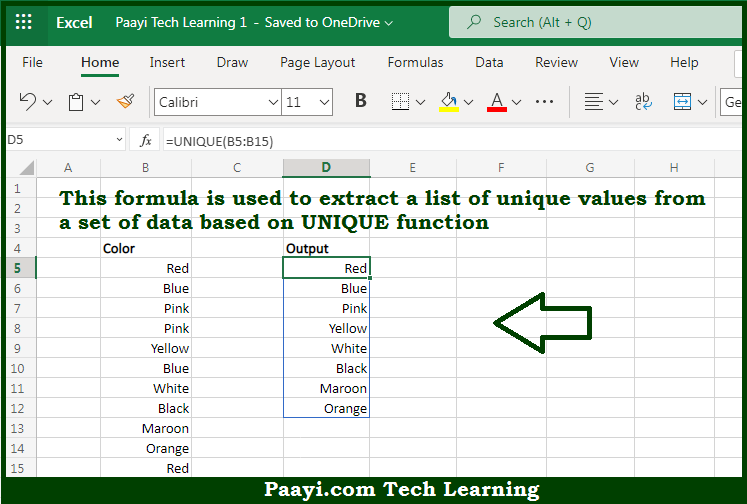Open the Saved to OneDrive file menu
The width and height of the screenshot is (747, 504).
[329, 22]
